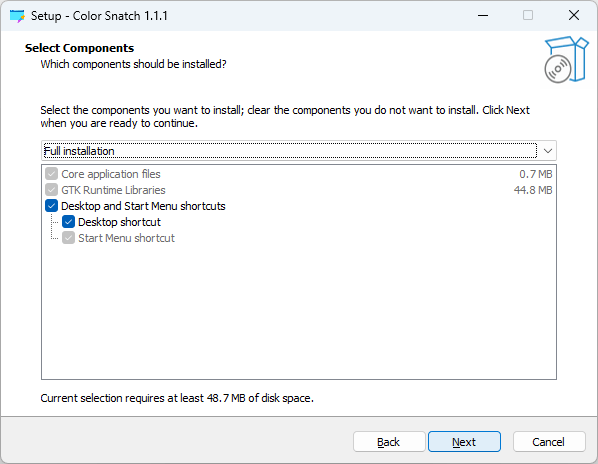Go Back to the previous setup page
The width and height of the screenshot is (598, 464).
pyautogui.click(x=389, y=442)
